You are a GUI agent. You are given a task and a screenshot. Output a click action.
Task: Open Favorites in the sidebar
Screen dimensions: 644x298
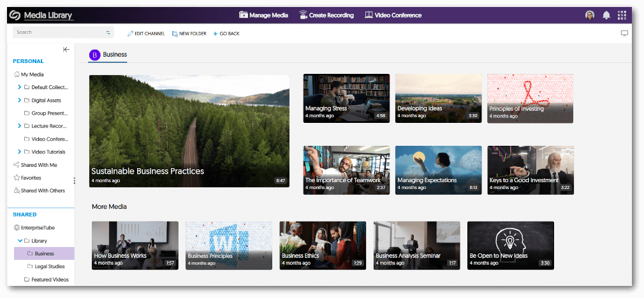pos(27,178)
